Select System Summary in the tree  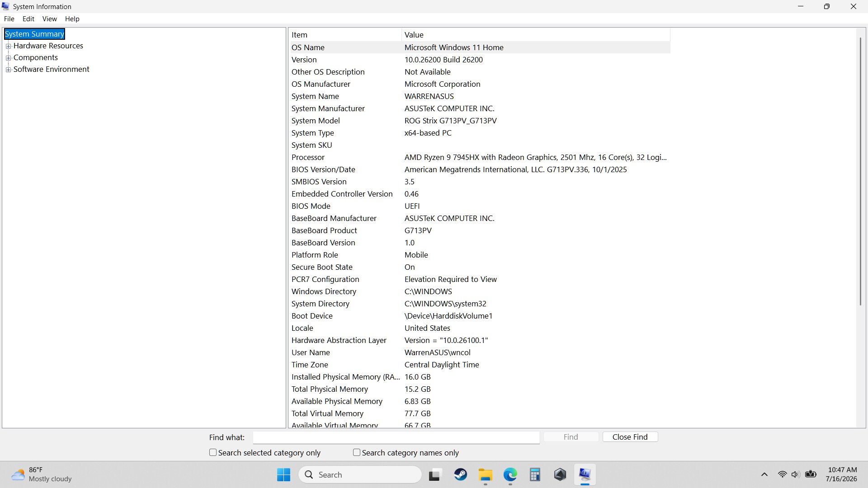coord(34,34)
